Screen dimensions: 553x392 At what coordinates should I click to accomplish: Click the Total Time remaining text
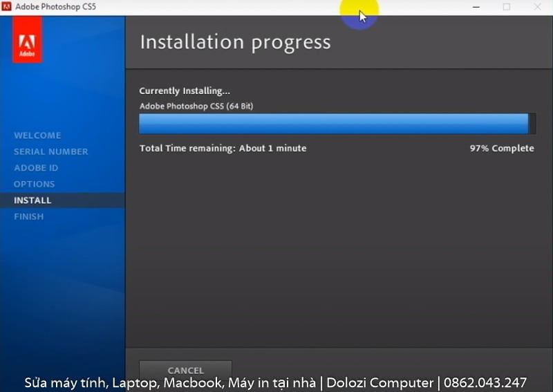click(223, 149)
